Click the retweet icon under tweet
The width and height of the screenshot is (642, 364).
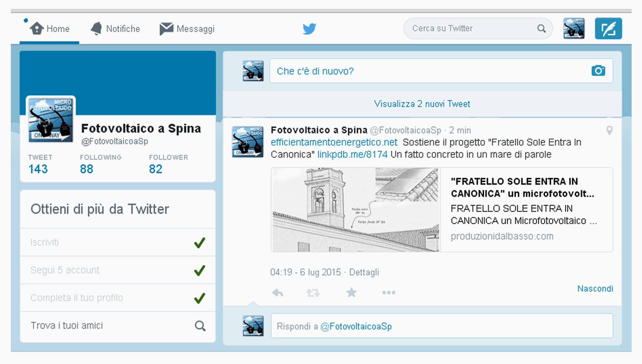point(313,293)
